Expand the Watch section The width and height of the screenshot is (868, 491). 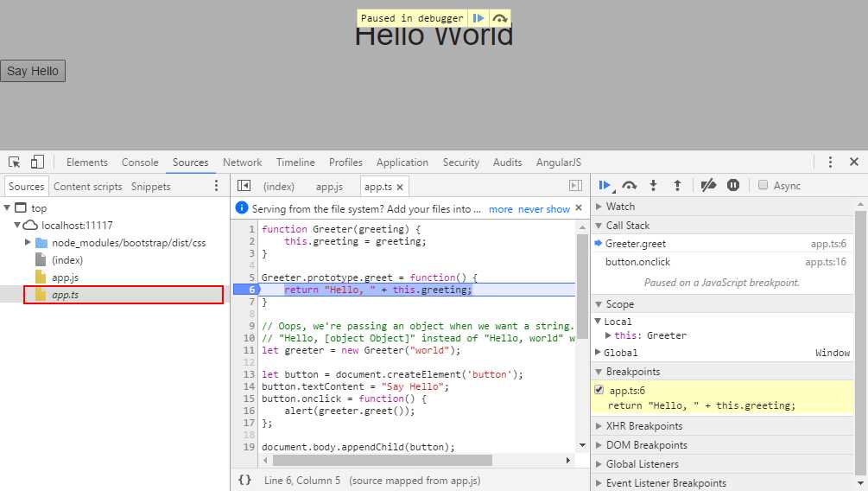599,206
